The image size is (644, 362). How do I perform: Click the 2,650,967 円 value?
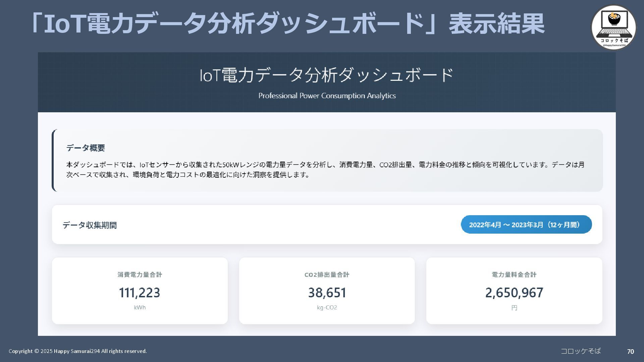(514, 293)
